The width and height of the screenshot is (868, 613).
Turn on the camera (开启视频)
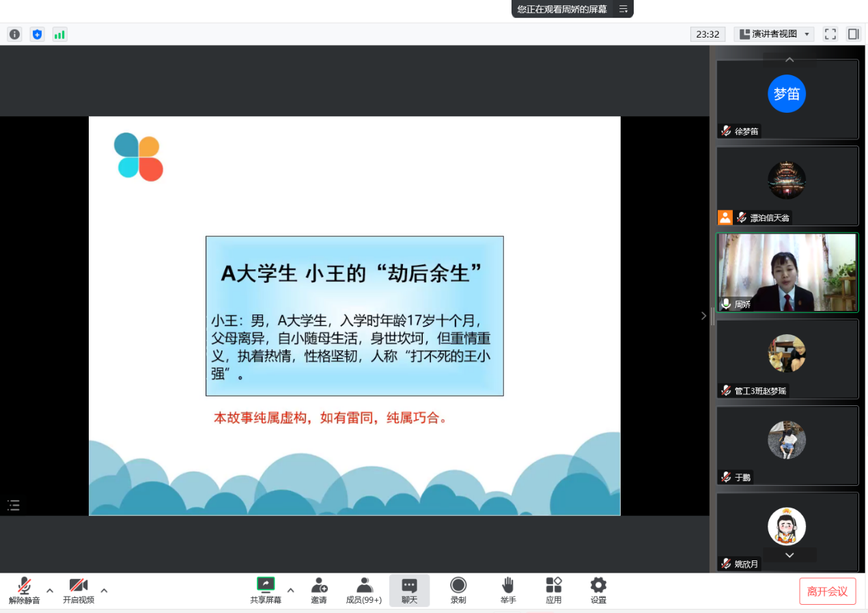coord(79,590)
